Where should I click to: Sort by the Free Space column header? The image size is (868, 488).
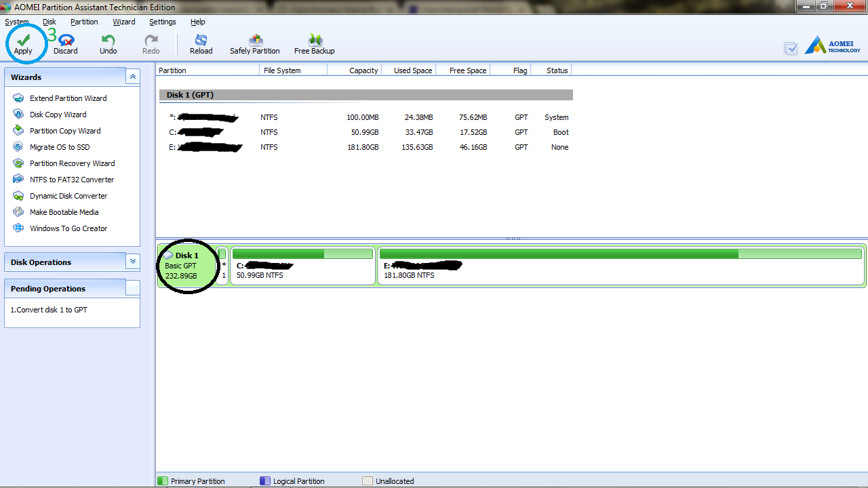[x=468, y=70]
